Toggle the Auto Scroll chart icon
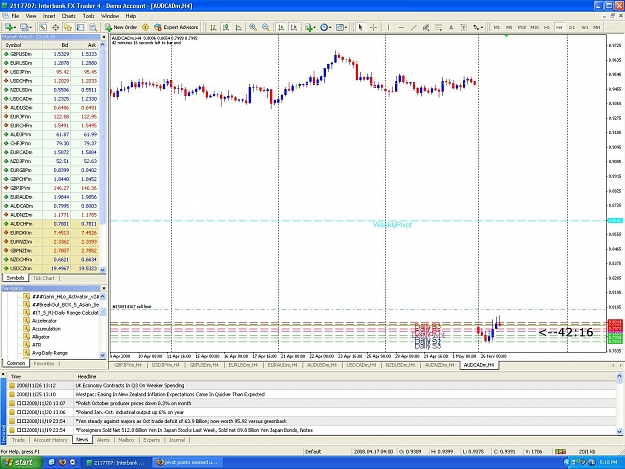Viewport: 625px width, 469px height. pyautogui.click(x=281, y=27)
